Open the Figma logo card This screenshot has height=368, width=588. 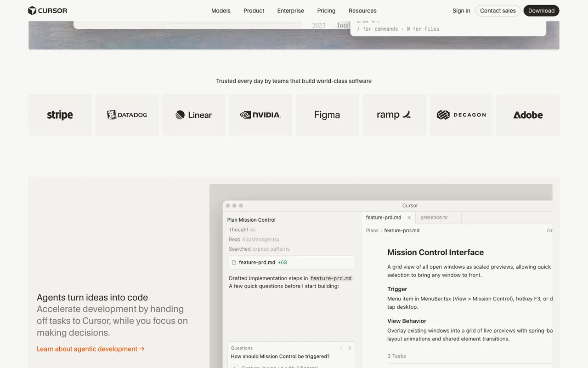click(x=327, y=115)
